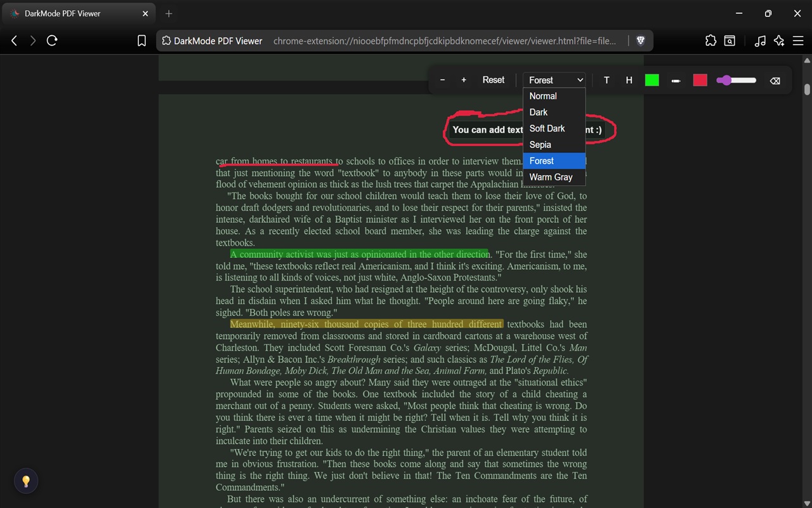Image resolution: width=812 pixels, height=508 pixels.
Task: Open the browser hamburger menu
Action: 797,41
